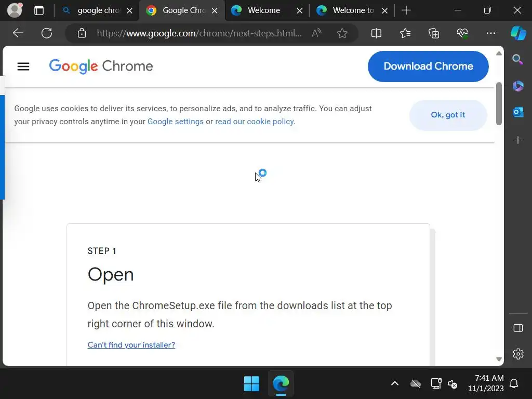This screenshot has height=399, width=532.
Task: Click the scrollbar down arrow
Action: click(499, 359)
